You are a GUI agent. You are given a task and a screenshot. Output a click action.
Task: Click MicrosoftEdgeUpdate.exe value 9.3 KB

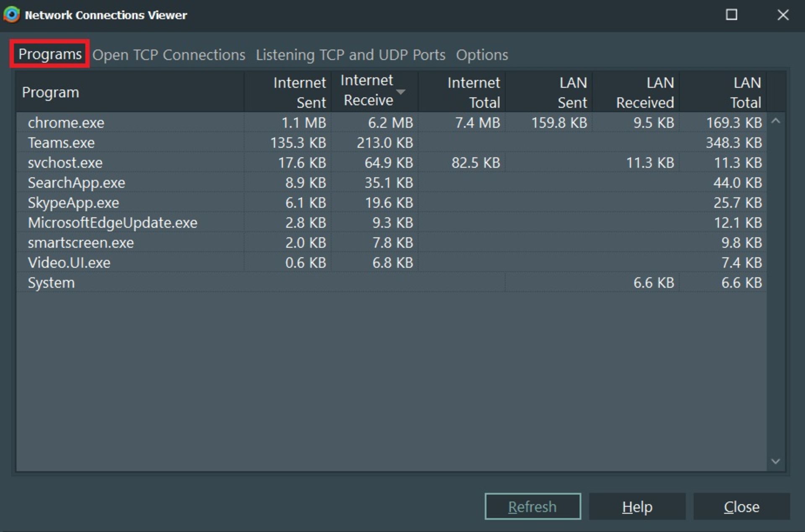point(393,223)
